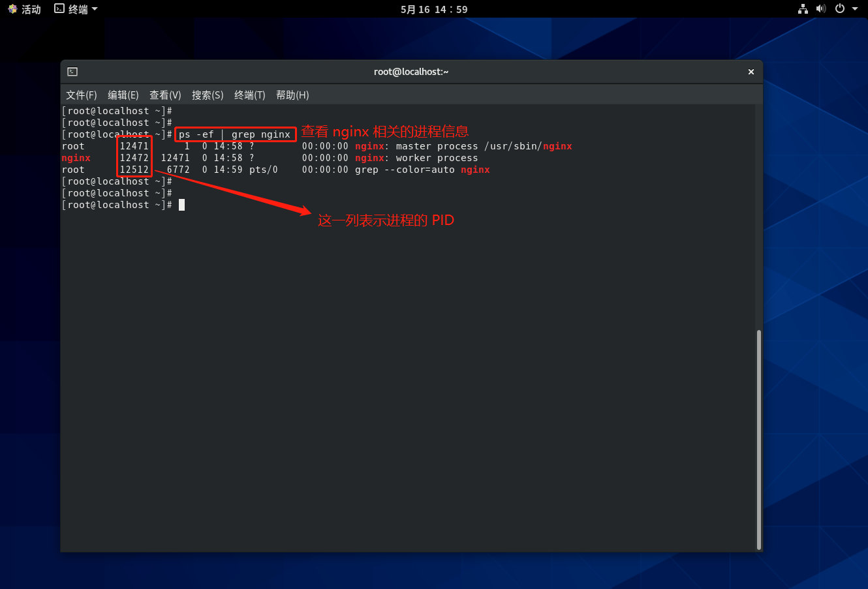
Task: Close the root@localhost terminal window
Action: coord(751,72)
